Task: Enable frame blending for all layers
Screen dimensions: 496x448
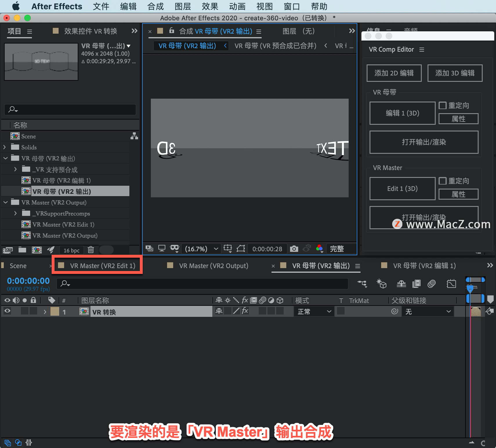Action: 417,283
